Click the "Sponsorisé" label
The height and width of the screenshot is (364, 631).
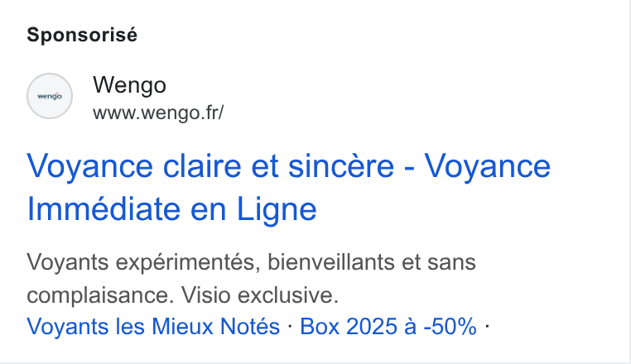82,35
